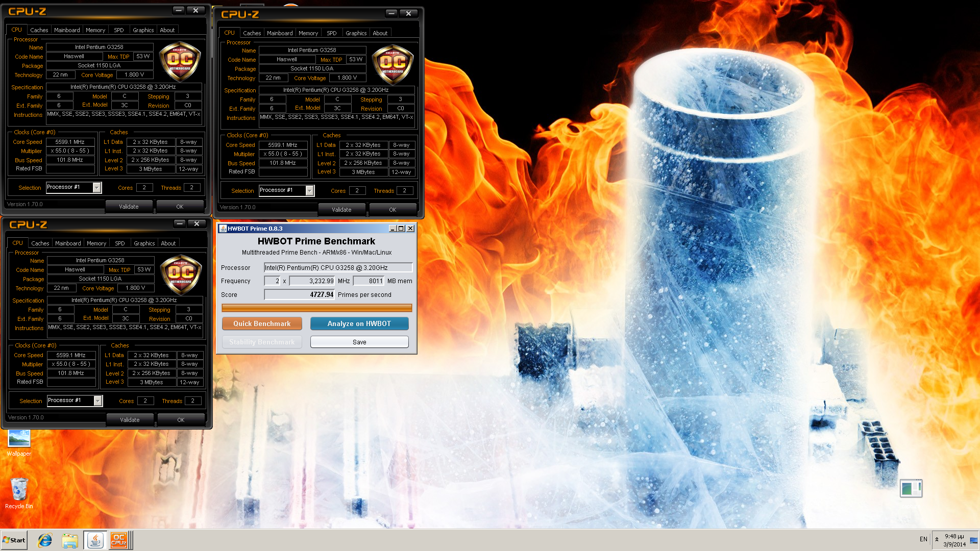The width and height of the screenshot is (980, 551).
Task: Click the HWBOT Prime title bar Java icon
Action: click(223, 229)
